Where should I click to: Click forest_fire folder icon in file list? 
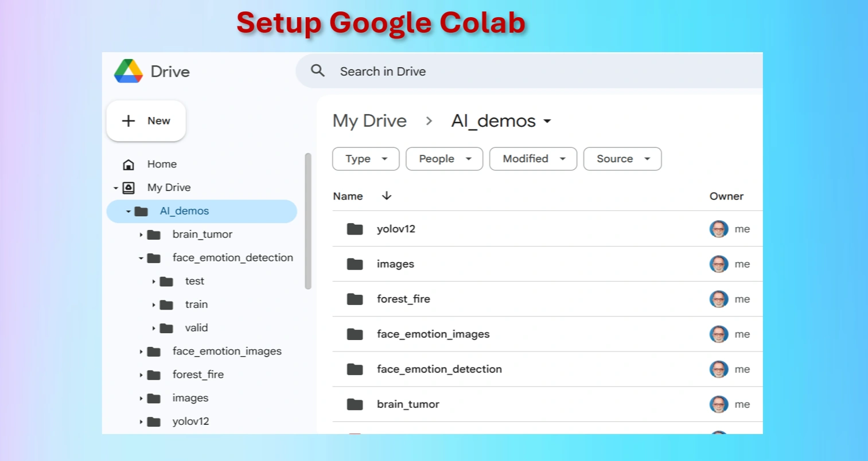[355, 299]
